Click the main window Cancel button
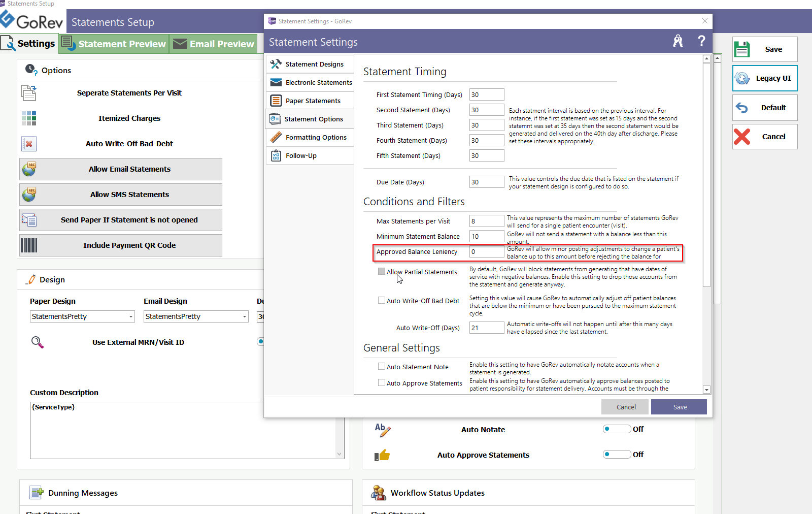The height and width of the screenshot is (514, 812). 765,137
